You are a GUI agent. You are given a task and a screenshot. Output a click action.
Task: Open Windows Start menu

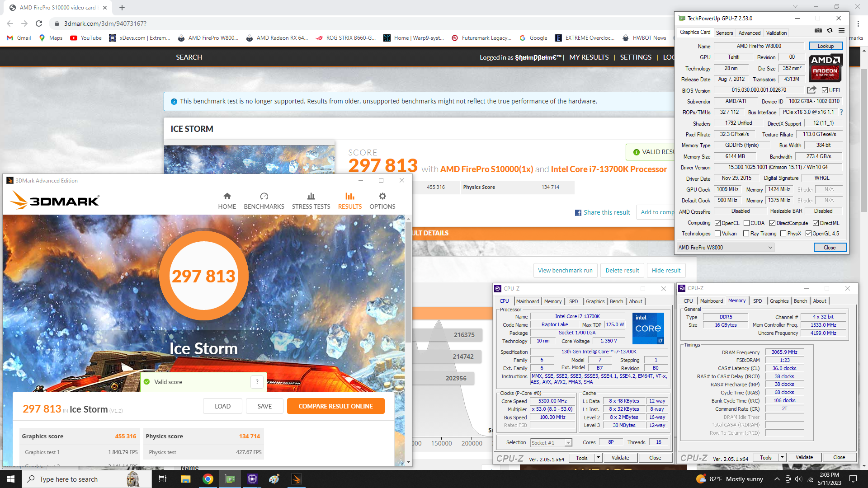click(x=11, y=479)
